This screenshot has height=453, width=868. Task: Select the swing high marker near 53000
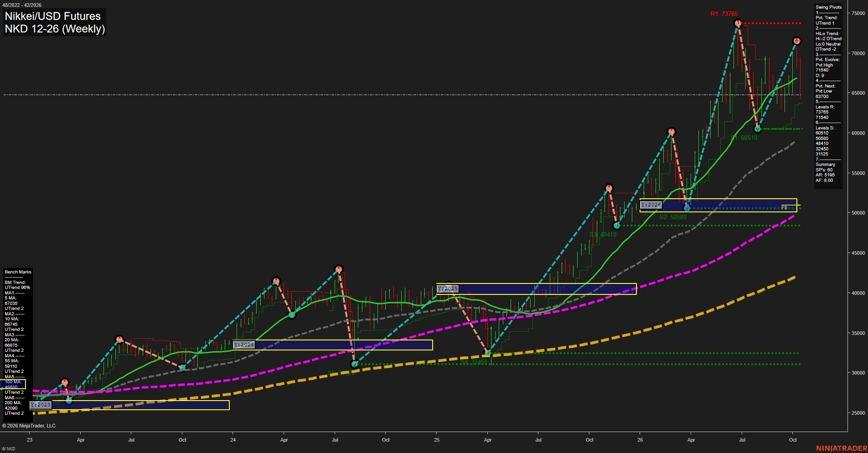609,188
